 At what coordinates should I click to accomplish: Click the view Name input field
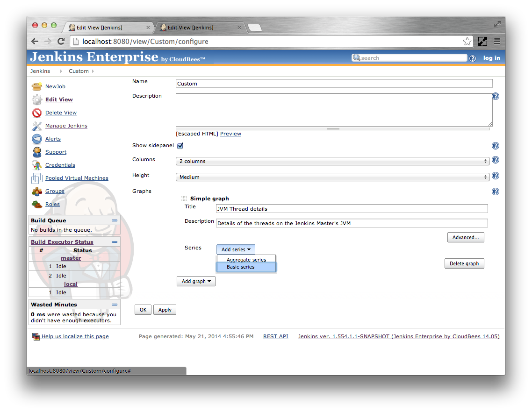tap(334, 84)
